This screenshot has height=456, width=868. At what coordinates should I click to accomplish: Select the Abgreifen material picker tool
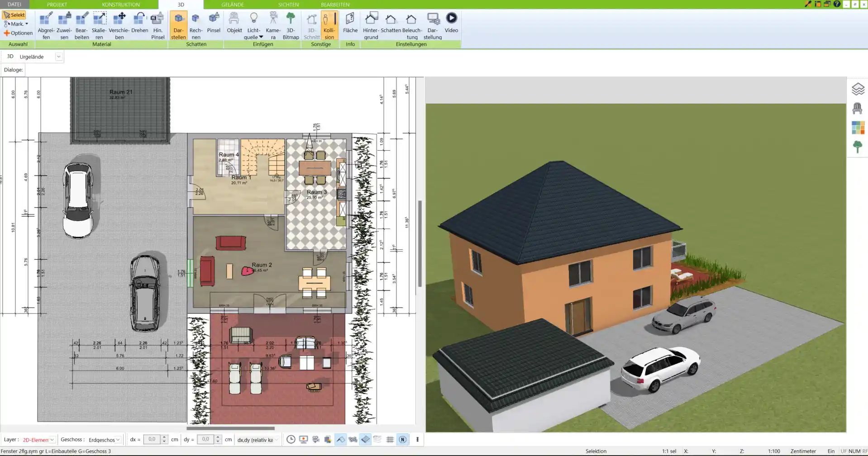pyautogui.click(x=46, y=26)
